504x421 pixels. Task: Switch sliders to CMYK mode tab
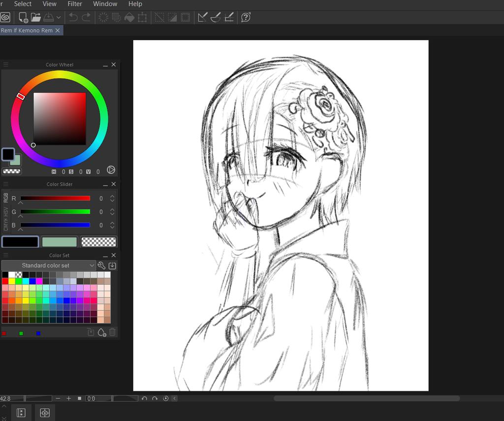point(6,225)
